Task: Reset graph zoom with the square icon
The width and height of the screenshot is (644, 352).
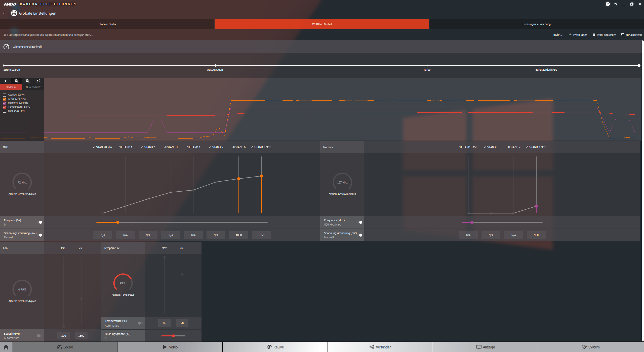Action: pyautogui.click(x=38, y=81)
